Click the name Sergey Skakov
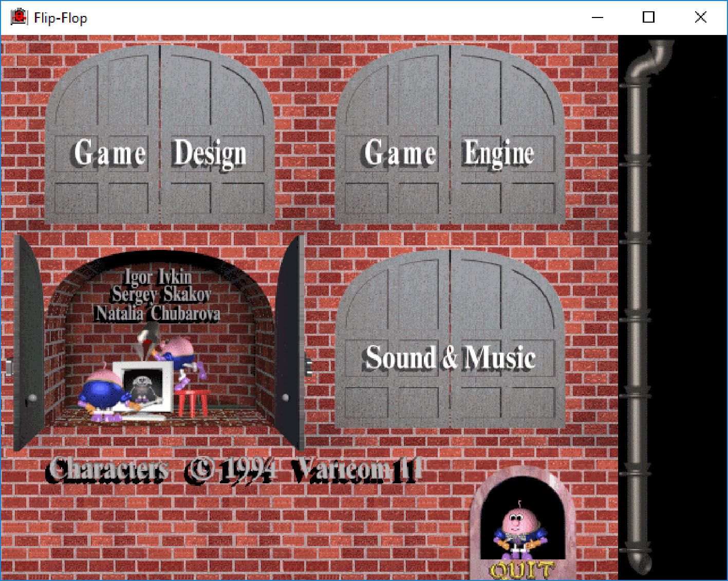The height and width of the screenshot is (581, 728). [x=161, y=295]
